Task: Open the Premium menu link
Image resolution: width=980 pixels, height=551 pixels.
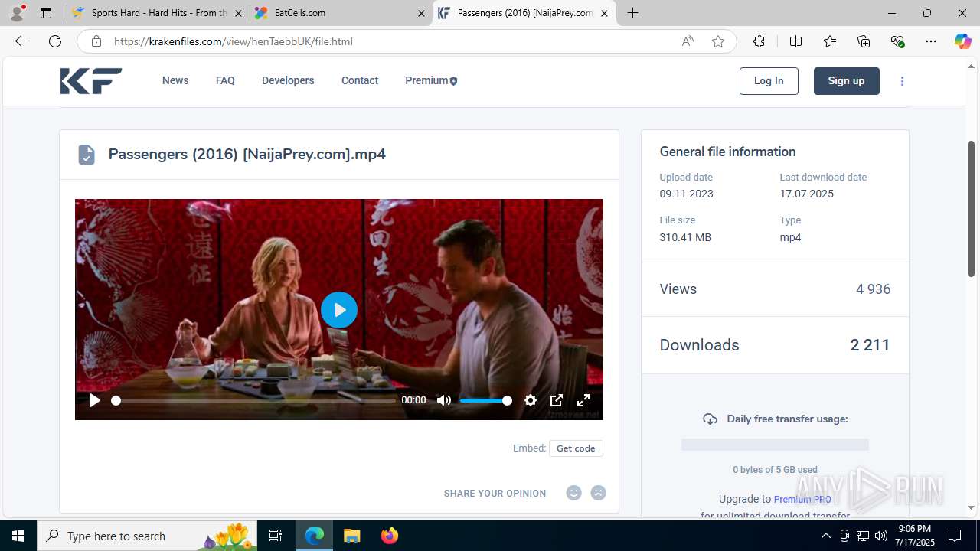Action: [x=431, y=80]
